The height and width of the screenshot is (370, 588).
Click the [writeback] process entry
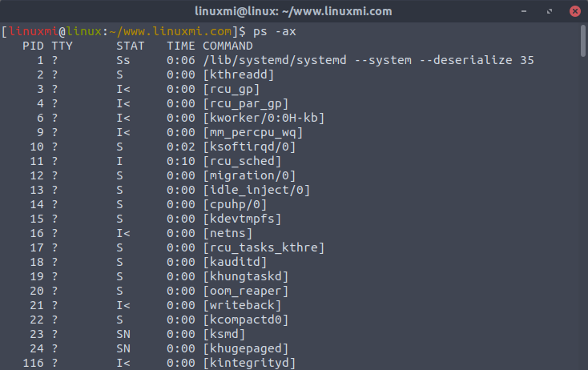244,305
